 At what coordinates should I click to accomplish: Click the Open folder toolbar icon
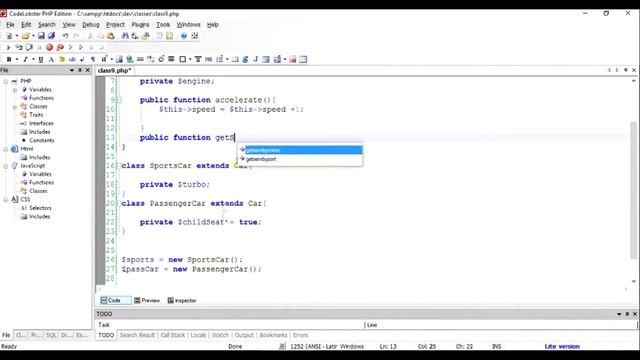point(25,36)
